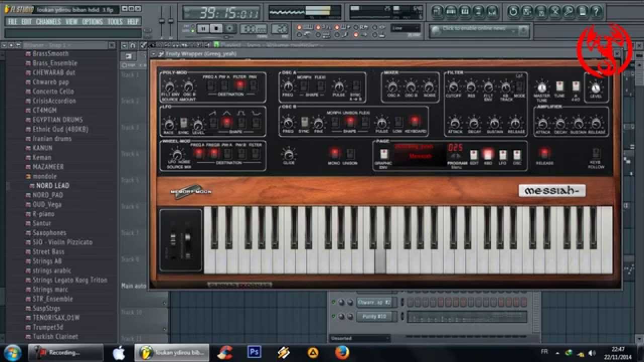Open the CHANNELS menu
644x362 pixels.
tap(48, 22)
